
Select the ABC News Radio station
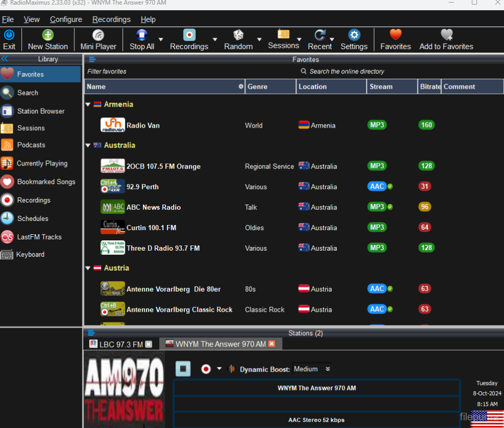pyautogui.click(x=153, y=207)
